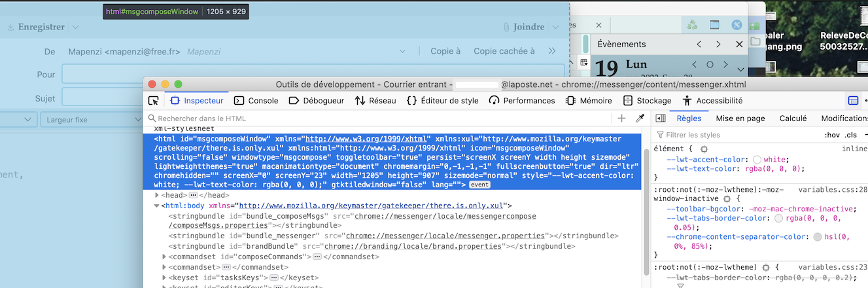Pick a color with the eyedropper icon
The height and width of the screenshot is (288, 868).
pyautogui.click(x=640, y=118)
